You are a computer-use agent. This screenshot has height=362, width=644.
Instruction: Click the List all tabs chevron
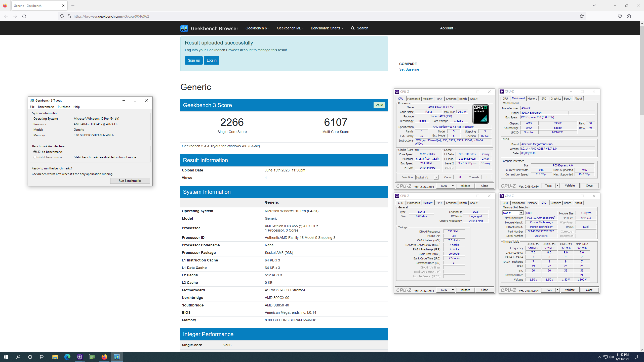click(594, 6)
